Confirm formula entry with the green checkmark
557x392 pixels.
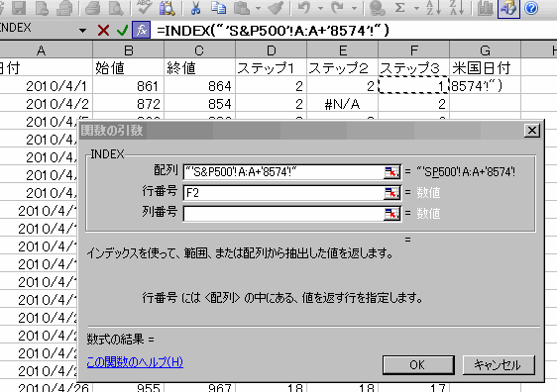(x=122, y=31)
